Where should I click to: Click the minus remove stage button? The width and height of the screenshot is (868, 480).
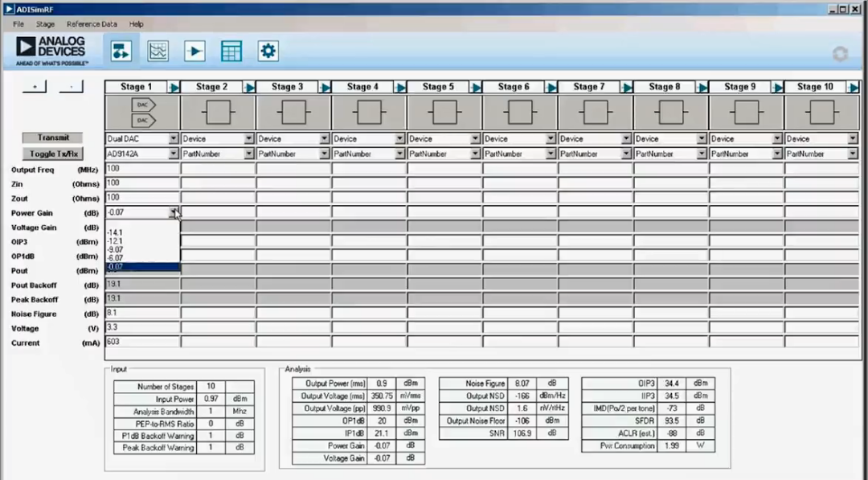[x=71, y=87]
